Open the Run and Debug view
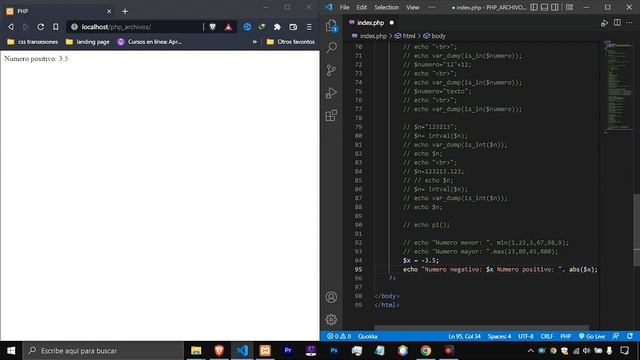 pos(331,93)
